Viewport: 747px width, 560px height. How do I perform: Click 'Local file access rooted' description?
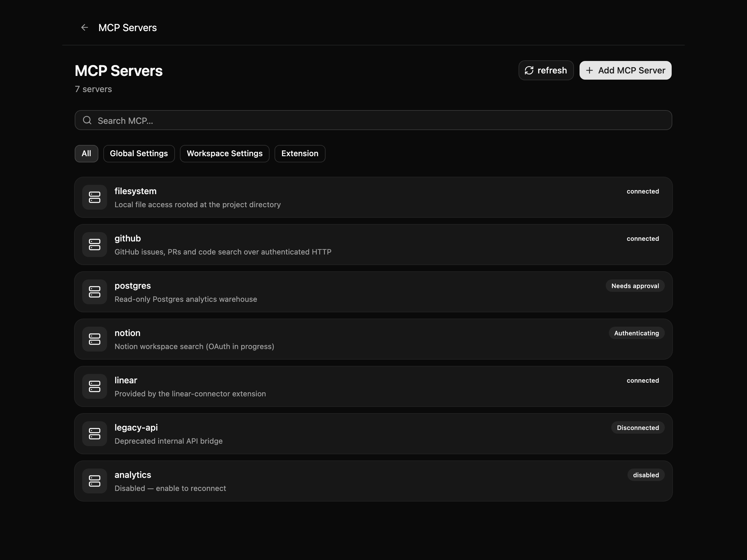(x=198, y=205)
